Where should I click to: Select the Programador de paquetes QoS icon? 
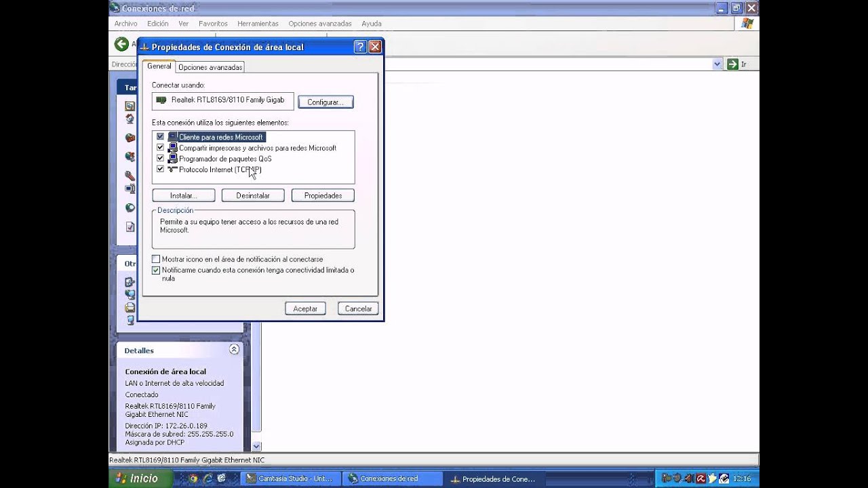click(172, 159)
